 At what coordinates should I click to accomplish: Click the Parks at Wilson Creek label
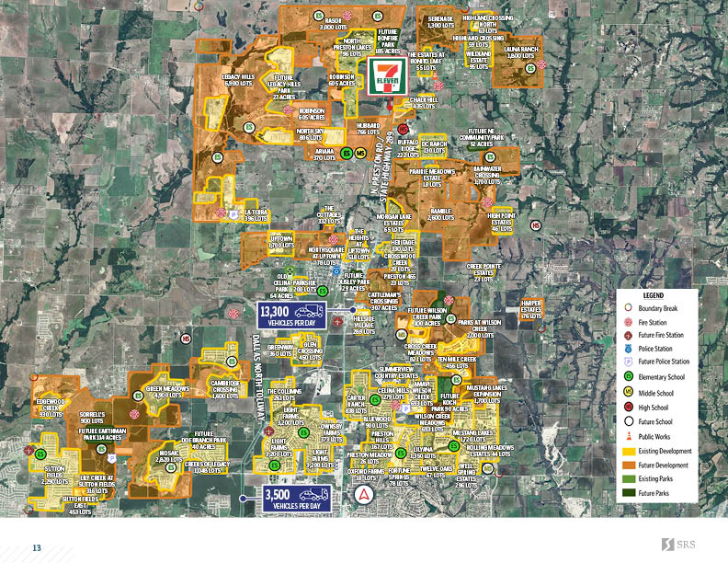[x=480, y=328]
